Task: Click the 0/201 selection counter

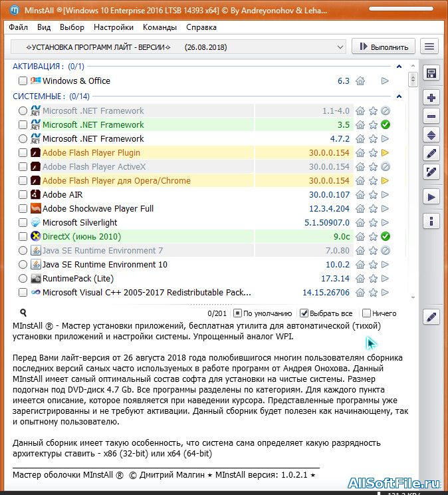Action: coord(217,313)
